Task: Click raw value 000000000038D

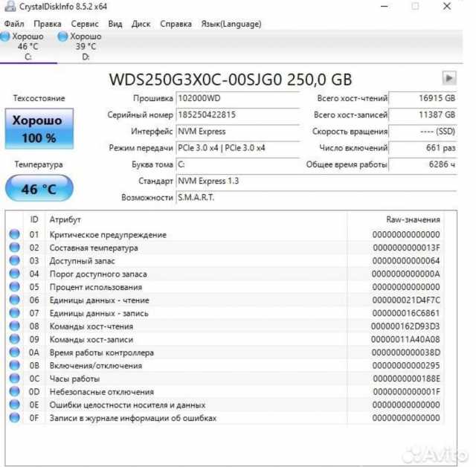Action: pos(406,352)
